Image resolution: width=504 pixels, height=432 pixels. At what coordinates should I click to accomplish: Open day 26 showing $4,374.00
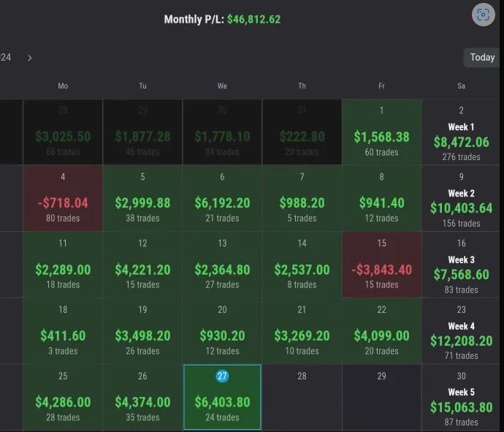coord(142,397)
